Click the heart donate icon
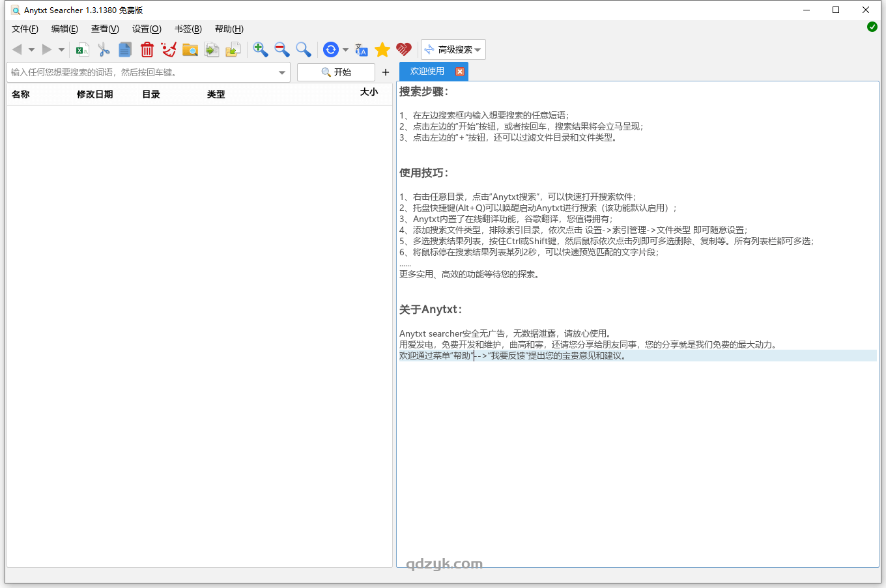Screen dimensions: 886x588 [x=404, y=49]
